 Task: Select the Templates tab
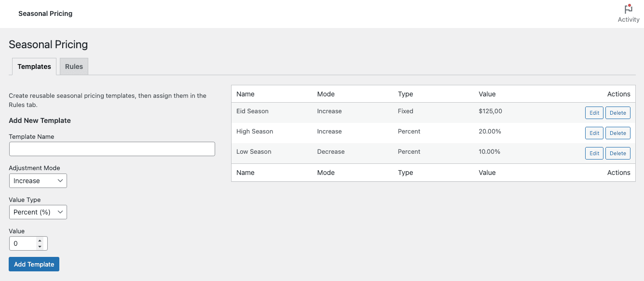click(34, 67)
